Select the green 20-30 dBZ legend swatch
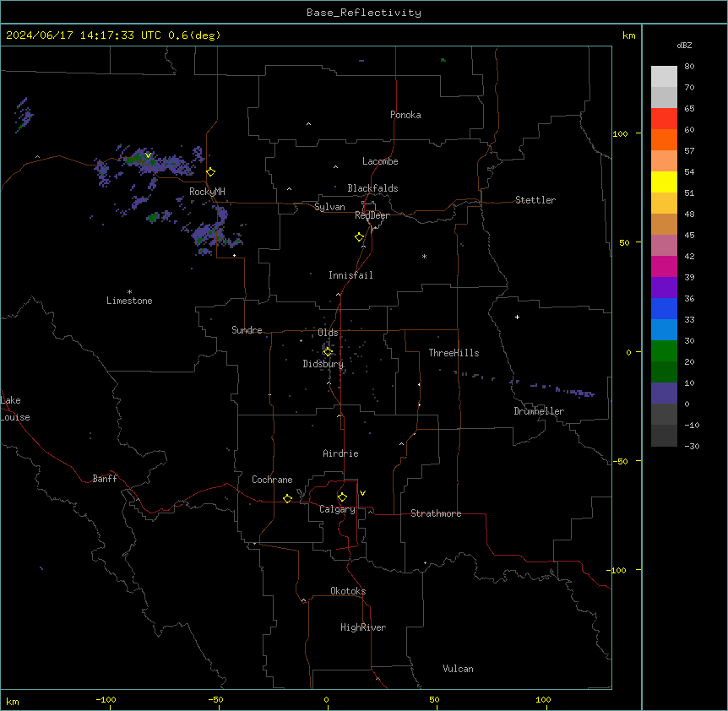 pos(664,351)
